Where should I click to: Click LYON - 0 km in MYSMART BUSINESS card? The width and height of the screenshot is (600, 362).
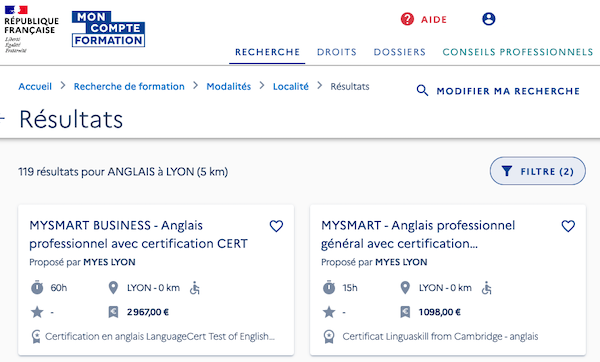point(153,288)
